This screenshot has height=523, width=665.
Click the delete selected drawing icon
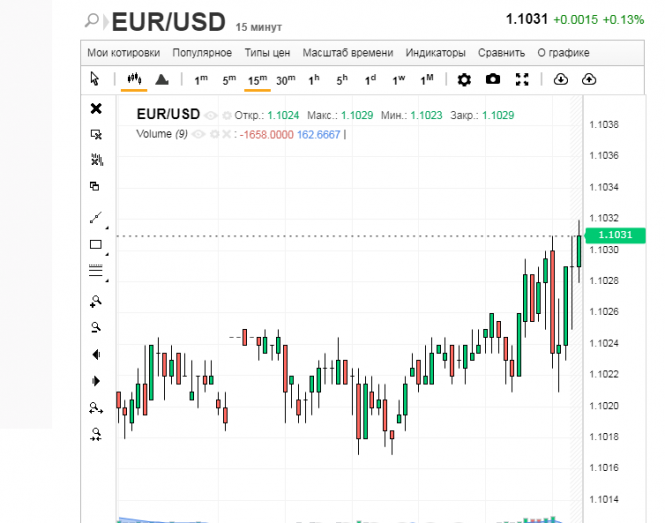tap(96, 134)
